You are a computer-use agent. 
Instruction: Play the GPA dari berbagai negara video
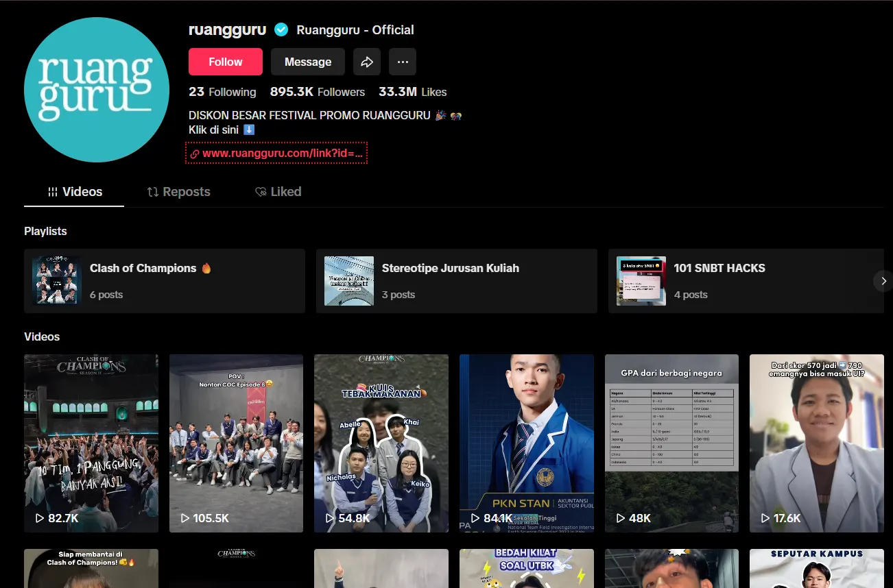tap(671, 443)
